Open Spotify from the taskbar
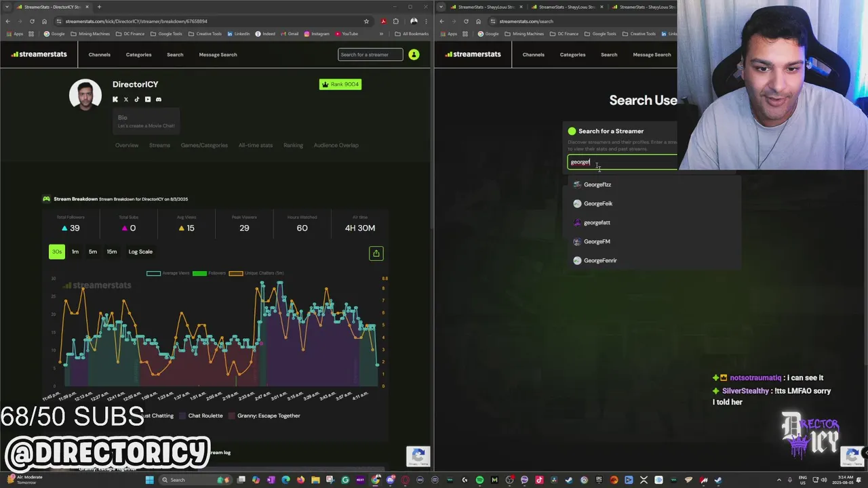The width and height of the screenshot is (868, 488). (480, 480)
